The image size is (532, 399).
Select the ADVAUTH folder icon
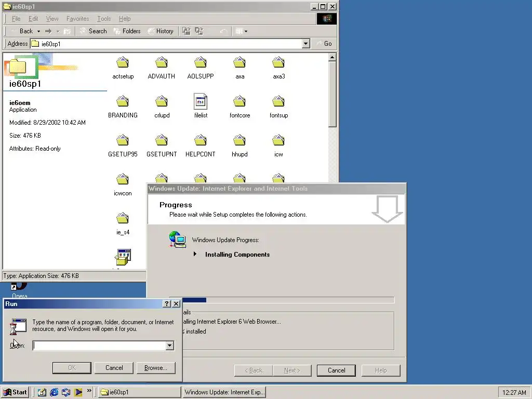tap(162, 62)
